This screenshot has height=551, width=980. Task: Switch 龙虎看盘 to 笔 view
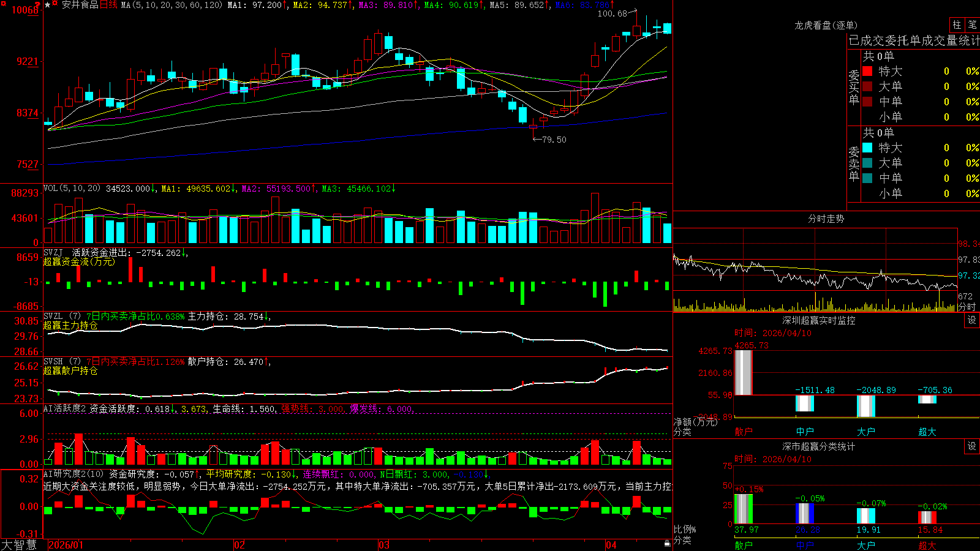[973, 24]
